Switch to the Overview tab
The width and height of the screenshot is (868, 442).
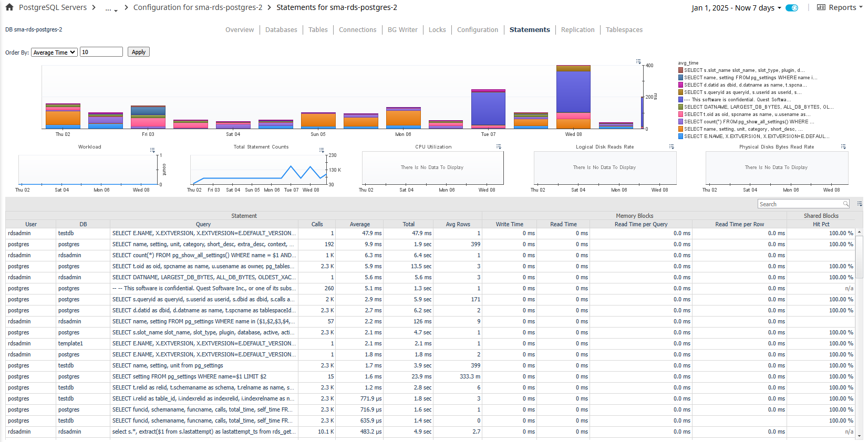coord(240,30)
